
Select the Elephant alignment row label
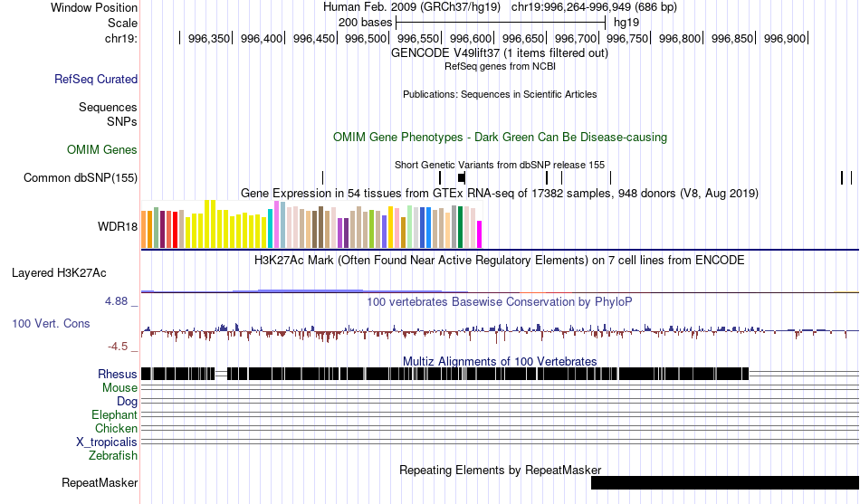pos(115,415)
